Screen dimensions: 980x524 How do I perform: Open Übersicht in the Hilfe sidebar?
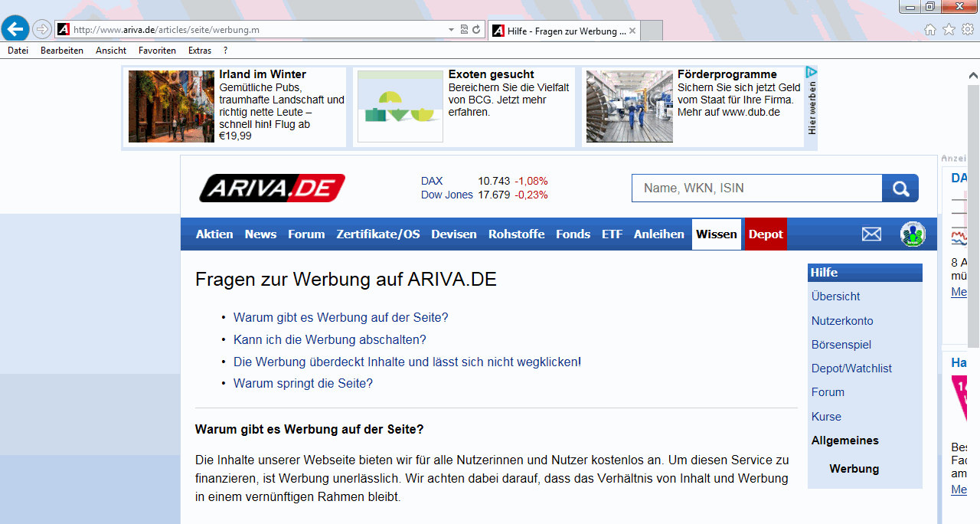tap(836, 296)
